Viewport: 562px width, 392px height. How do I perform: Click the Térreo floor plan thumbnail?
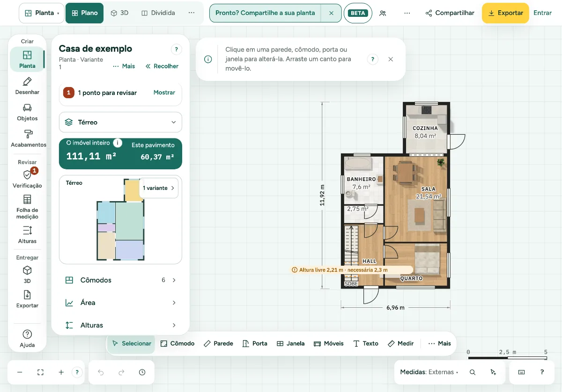(x=120, y=220)
